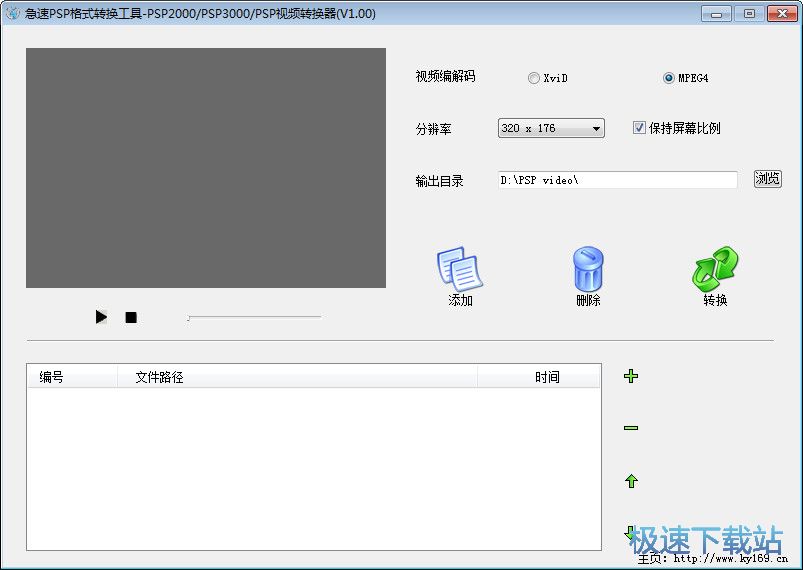Screen dimensions: 803x570
Task: Click the application icon in the title bar
Action: (x=13, y=13)
